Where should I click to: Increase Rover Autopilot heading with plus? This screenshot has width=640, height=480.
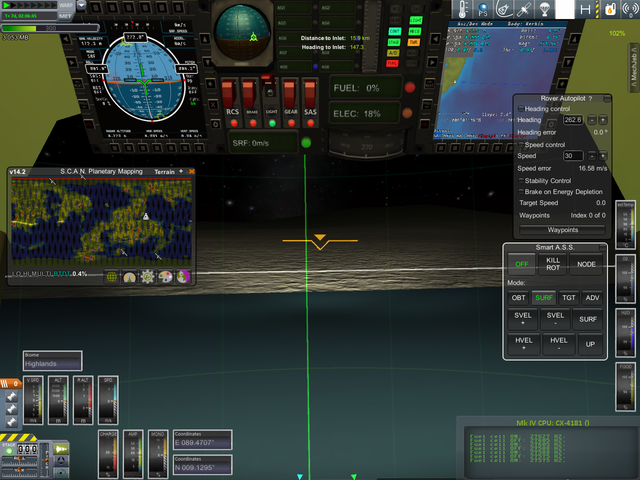602,120
